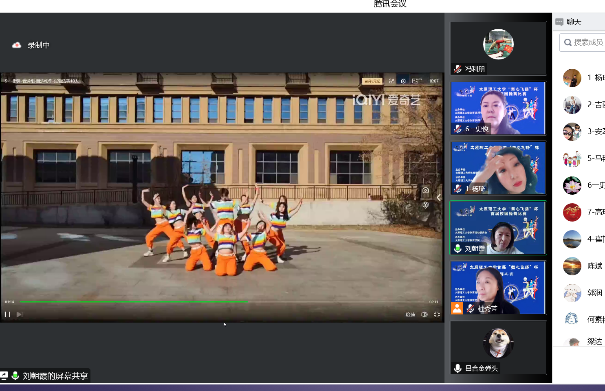Click the search members input field
Viewport: 605px width, 391px height.
[583, 42]
